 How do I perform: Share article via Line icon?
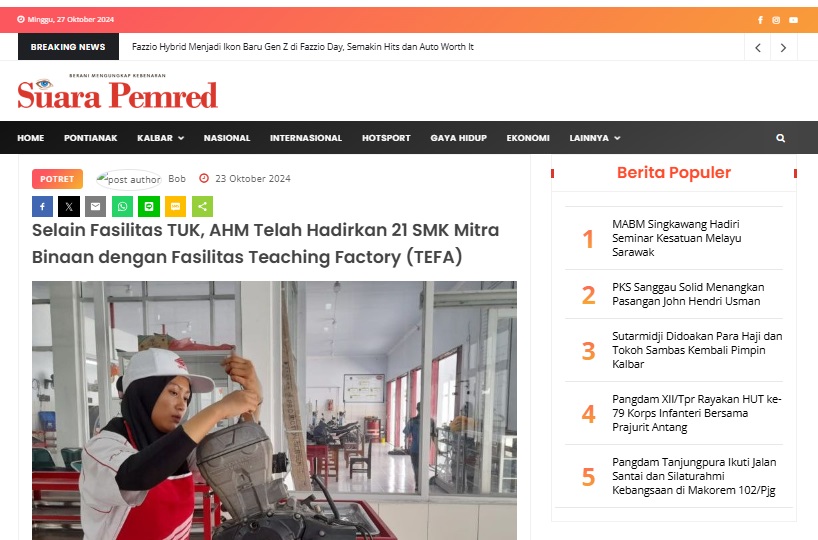coord(149,207)
